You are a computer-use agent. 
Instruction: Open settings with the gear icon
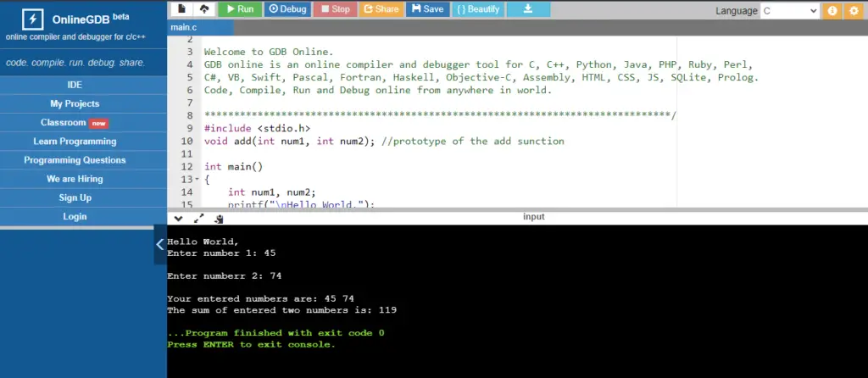(854, 10)
